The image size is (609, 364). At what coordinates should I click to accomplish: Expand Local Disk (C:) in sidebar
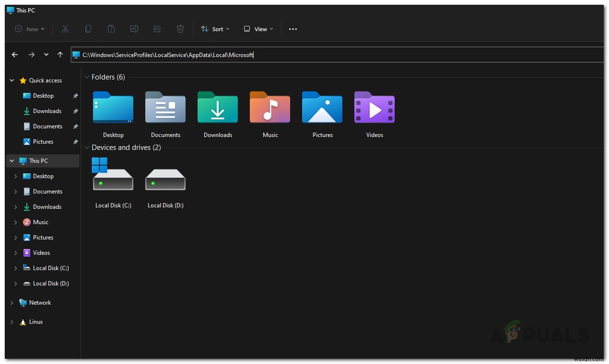(15, 268)
